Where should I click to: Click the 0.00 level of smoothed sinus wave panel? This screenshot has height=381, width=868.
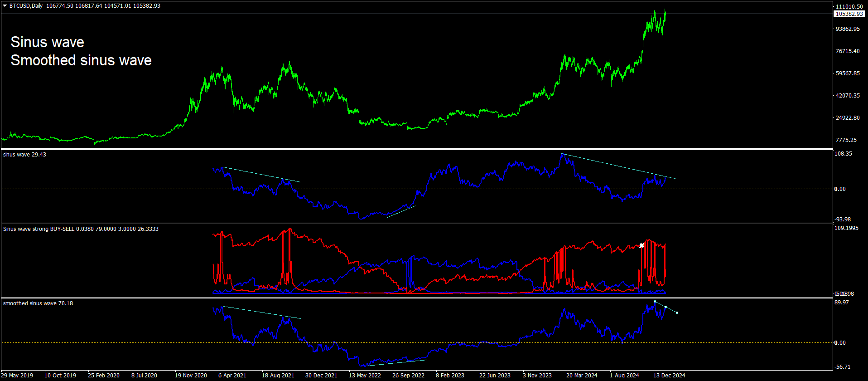pyautogui.click(x=840, y=343)
